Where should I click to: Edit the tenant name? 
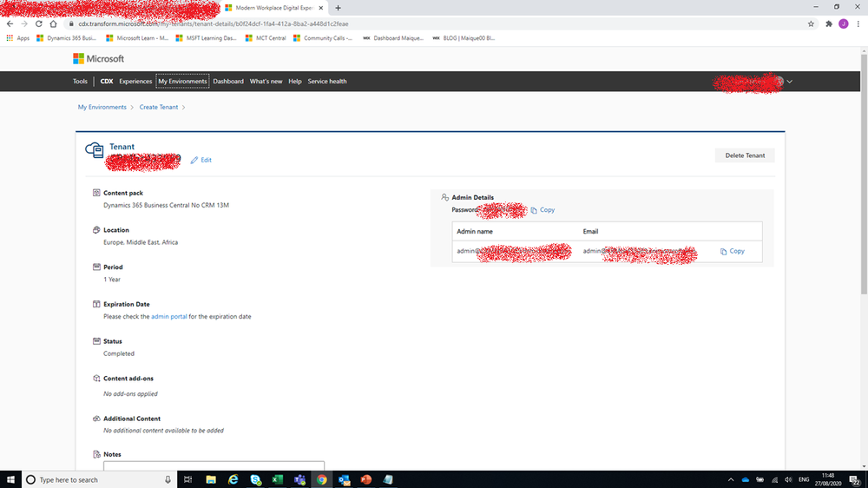(x=201, y=160)
